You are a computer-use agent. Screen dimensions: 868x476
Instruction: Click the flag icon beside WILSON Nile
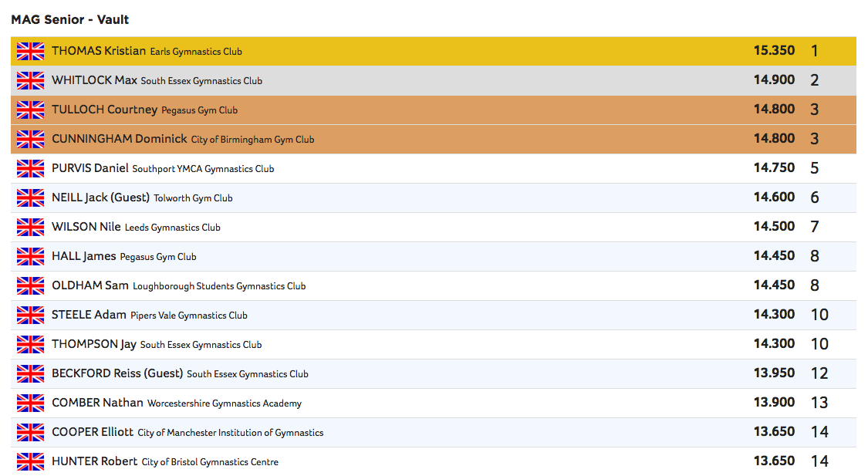(x=31, y=228)
